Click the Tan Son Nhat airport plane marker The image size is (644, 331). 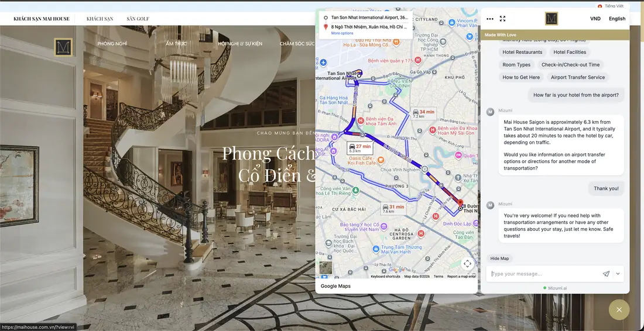[323, 63]
